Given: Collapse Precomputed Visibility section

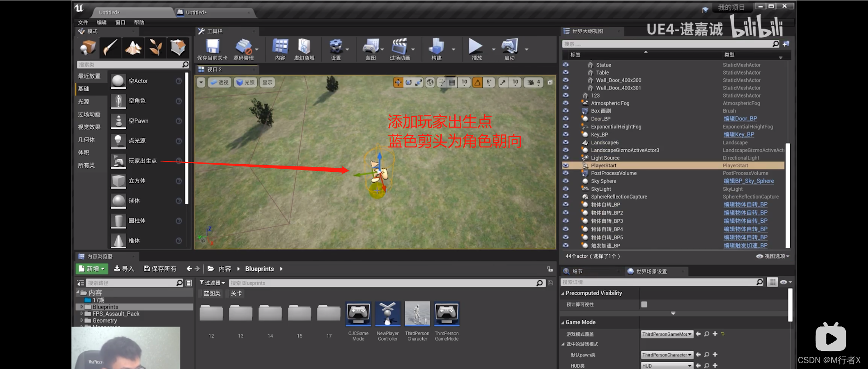Looking at the screenshot, I should tap(563, 293).
